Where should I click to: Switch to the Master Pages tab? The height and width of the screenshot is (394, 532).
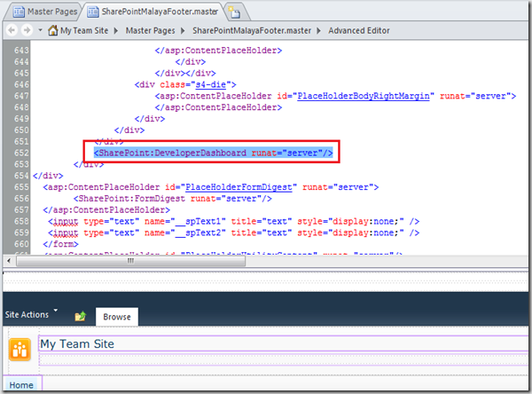pyautogui.click(x=45, y=12)
